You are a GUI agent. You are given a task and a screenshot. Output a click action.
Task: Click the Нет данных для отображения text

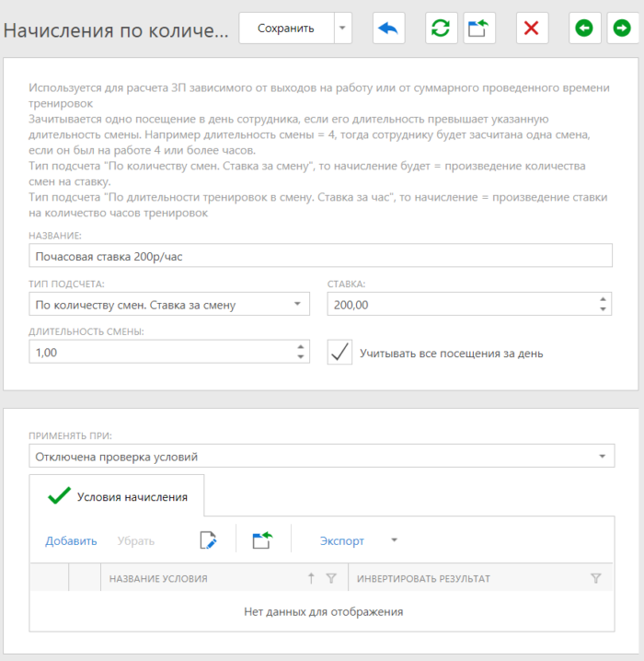tap(324, 611)
